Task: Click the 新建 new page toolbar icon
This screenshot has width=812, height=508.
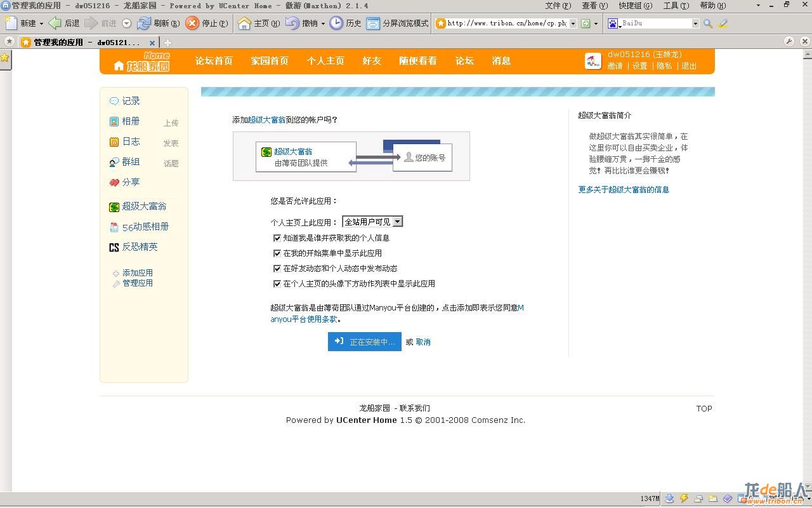Action: pos(11,23)
